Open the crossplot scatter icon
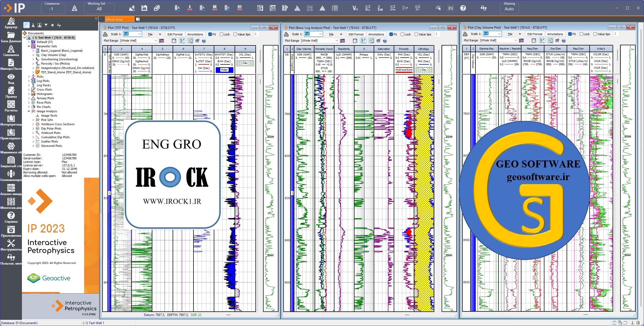 310,8
